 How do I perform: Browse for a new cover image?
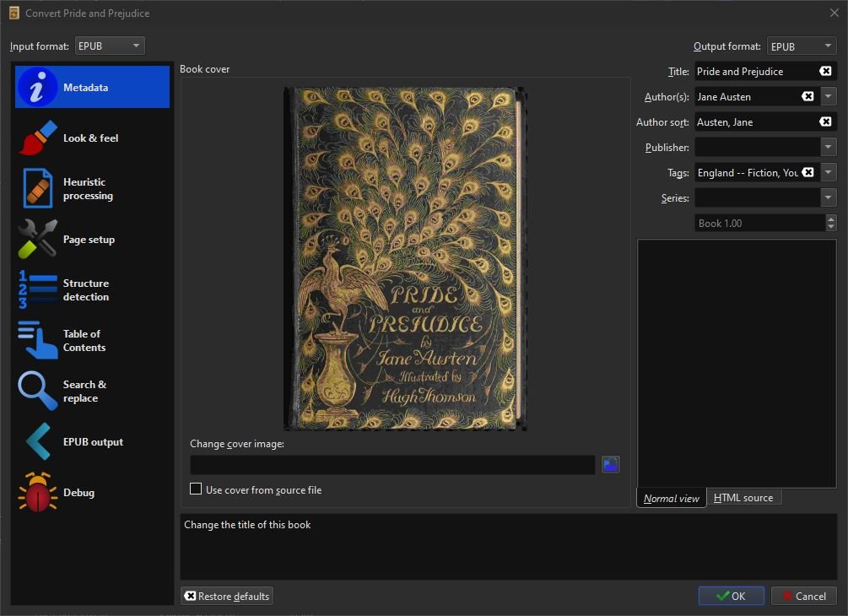coord(610,464)
